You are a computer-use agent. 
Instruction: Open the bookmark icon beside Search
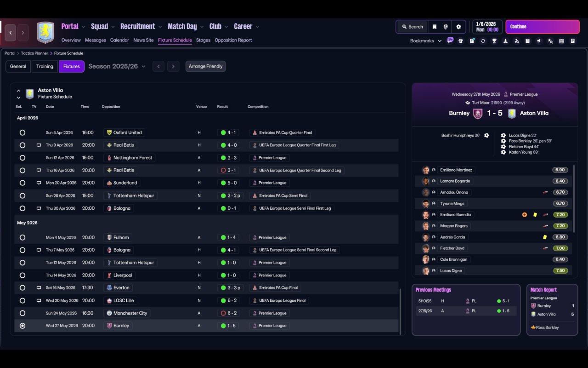click(x=435, y=27)
